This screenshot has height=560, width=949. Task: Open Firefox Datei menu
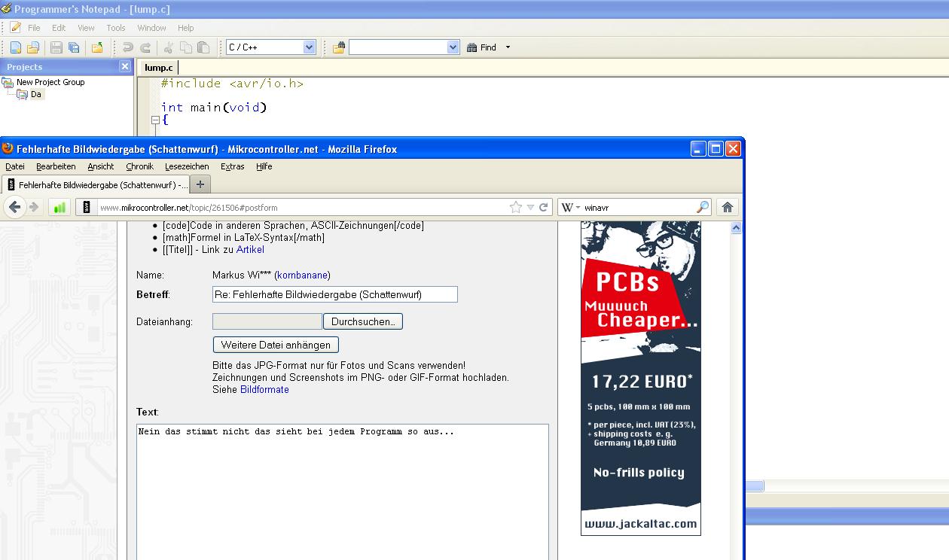click(x=15, y=166)
